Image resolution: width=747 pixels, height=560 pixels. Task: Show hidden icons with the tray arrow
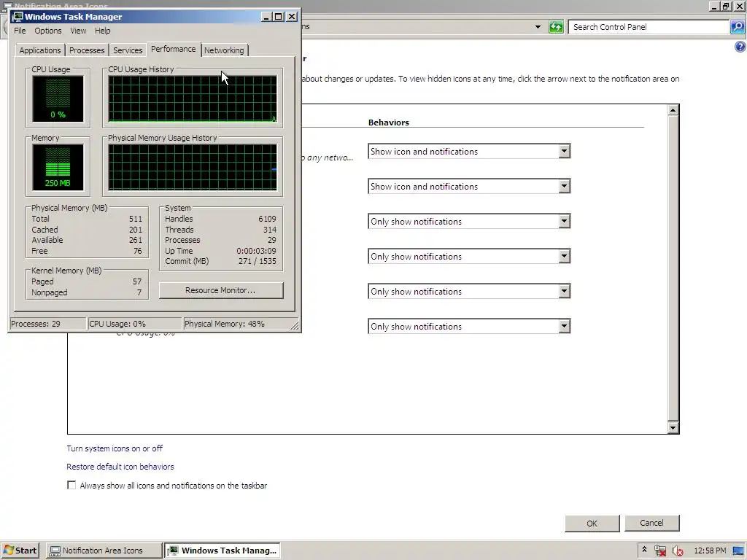[x=645, y=550]
